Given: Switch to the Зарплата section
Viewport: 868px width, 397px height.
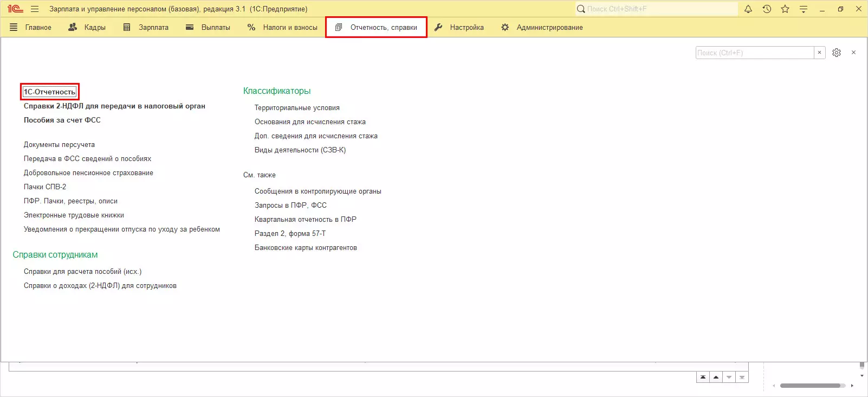Looking at the screenshot, I should pyautogui.click(x=146, y=27).
